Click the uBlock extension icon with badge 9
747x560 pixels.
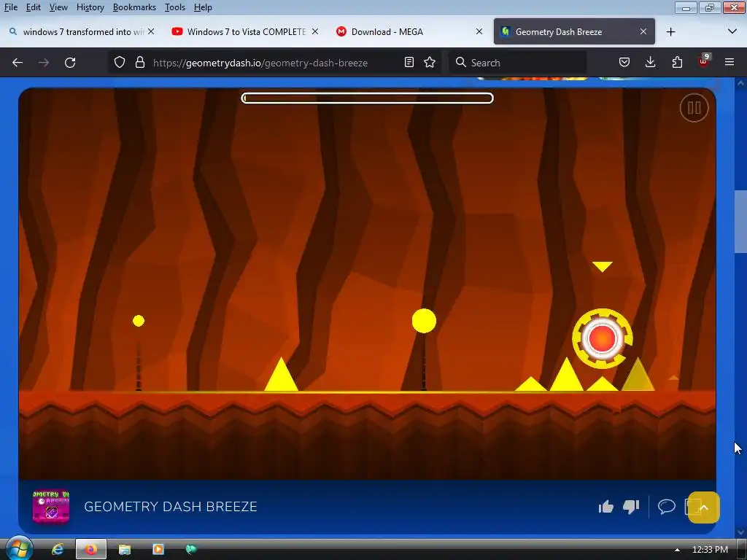click(x=704, y=61)
